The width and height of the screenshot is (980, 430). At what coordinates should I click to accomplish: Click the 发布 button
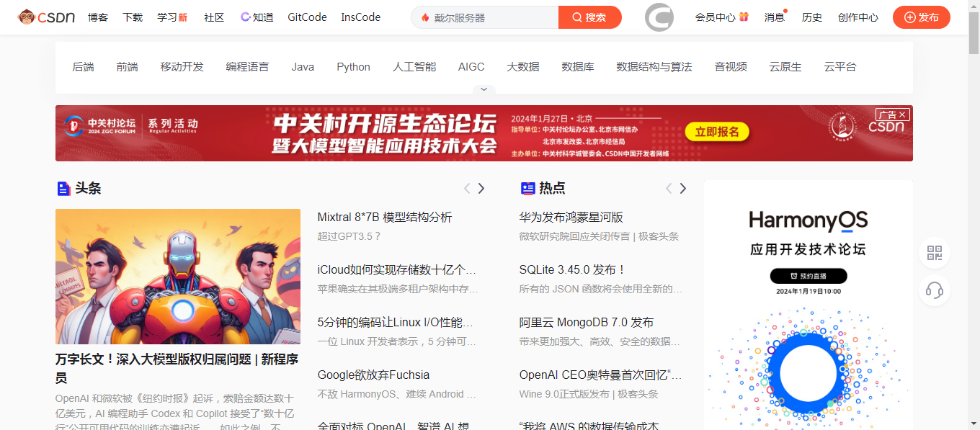[922, 17]
